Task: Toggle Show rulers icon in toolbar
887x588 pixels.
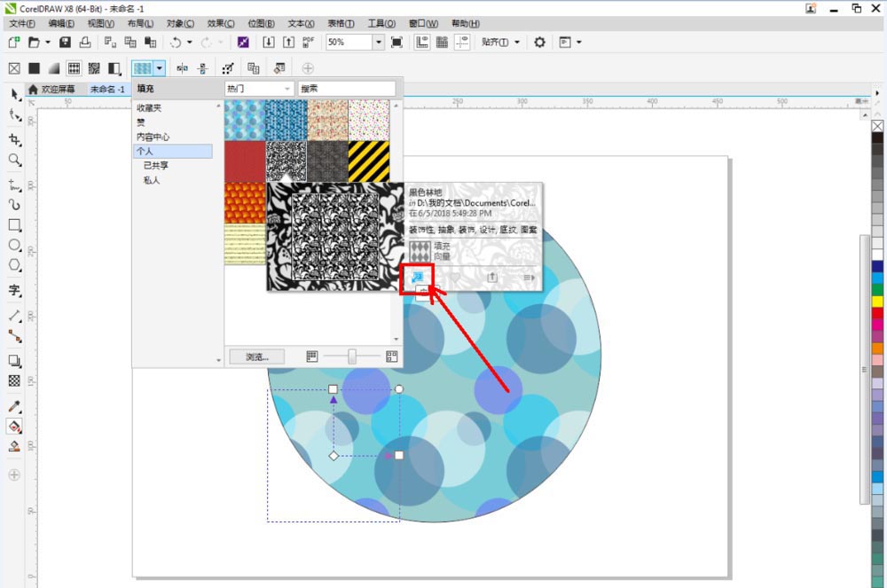Action: (x=422, y=43)
